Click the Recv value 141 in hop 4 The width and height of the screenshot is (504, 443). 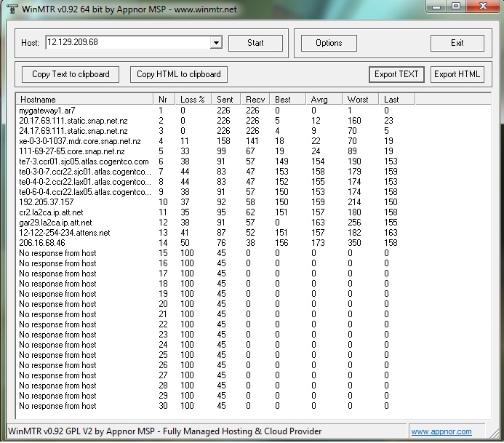point(252,141)
